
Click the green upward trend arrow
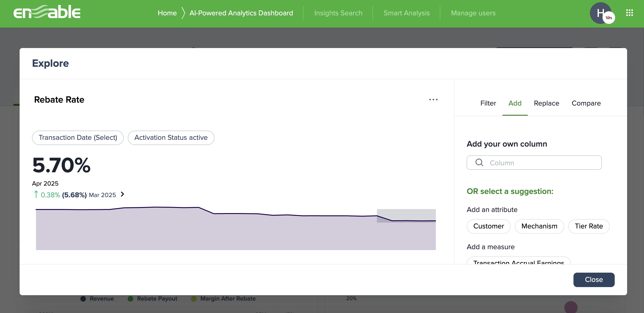[x=36, y=195]
